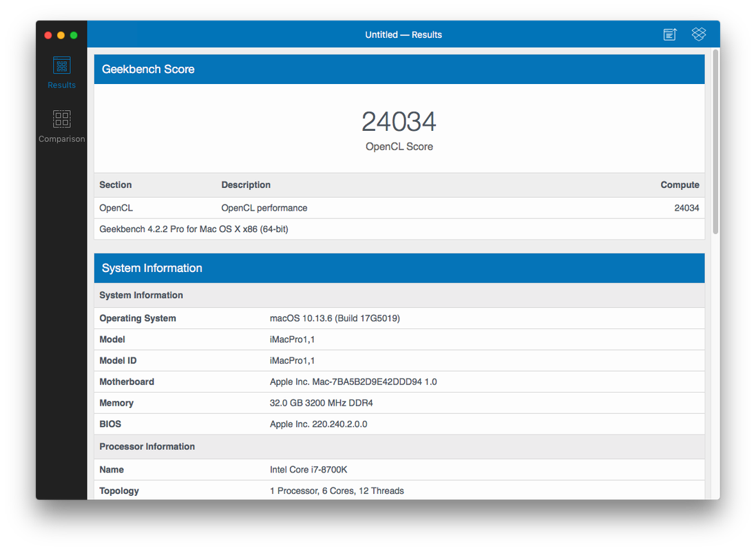This screenshot has height=551, width=756.
Task: Switch to the Comparison sidebar view
Action: 62,127
